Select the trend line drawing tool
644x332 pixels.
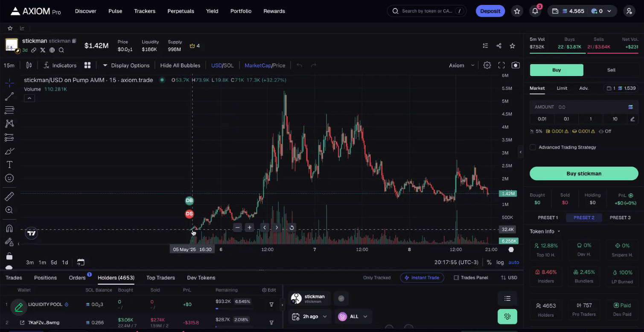click(9, 97)
